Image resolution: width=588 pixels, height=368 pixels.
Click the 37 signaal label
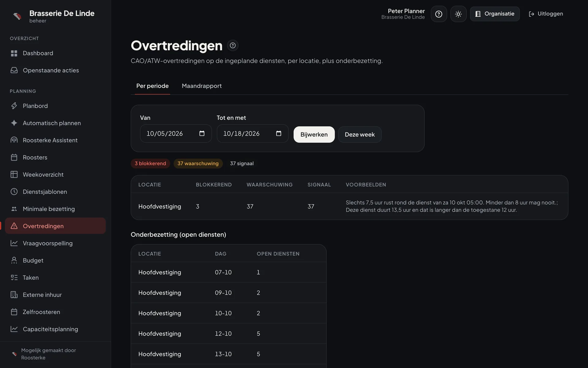coord(242,163)
